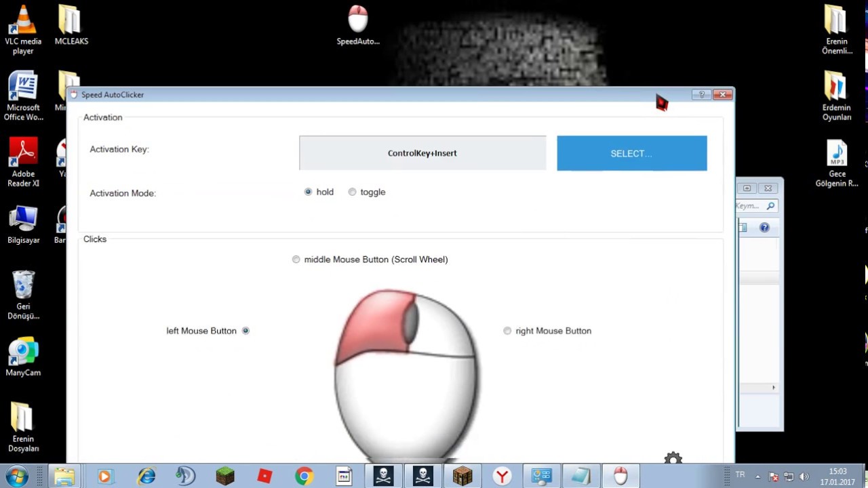Open Adobe Reader XI desktop shortcut
Viewport: 868px width, 488px height.
tap(23, 150)
